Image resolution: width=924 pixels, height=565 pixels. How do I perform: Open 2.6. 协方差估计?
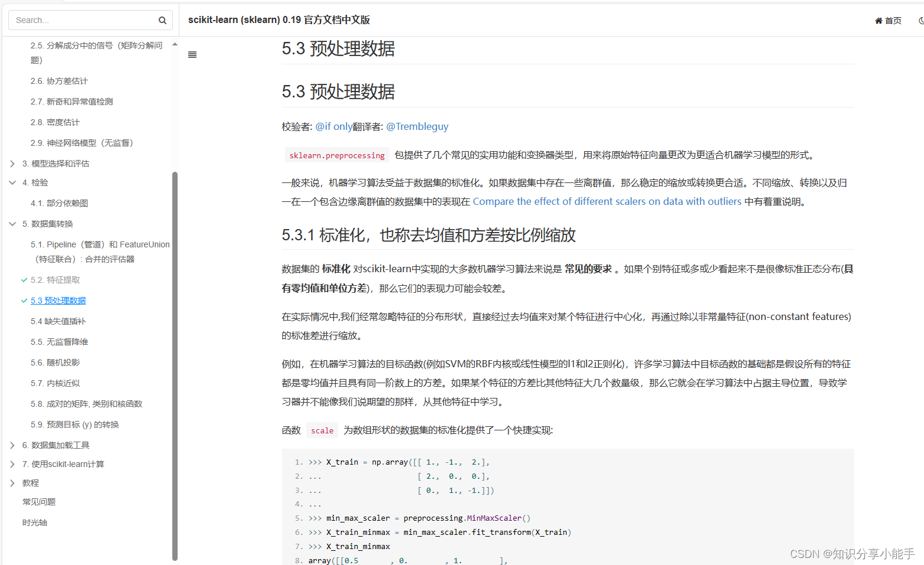(59, 81)
